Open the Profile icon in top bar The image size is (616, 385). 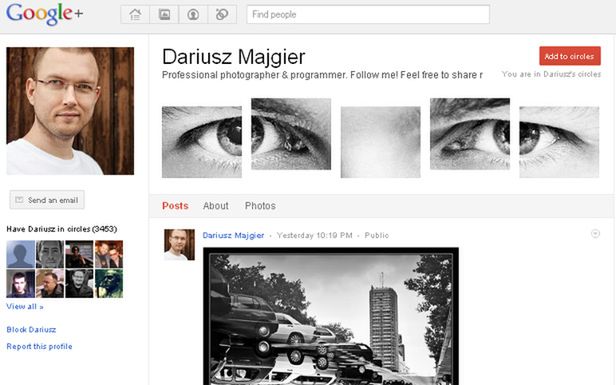pyautogui.click(x=193, y=15)
